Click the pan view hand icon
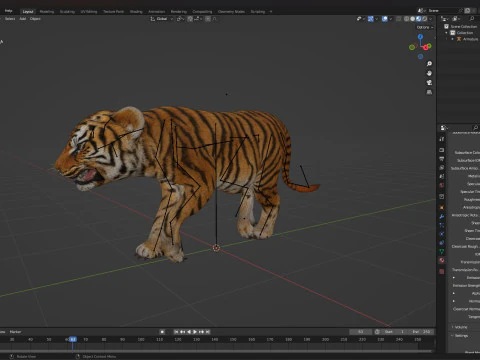Screen dimensions: 480x360 pos(429,73)
